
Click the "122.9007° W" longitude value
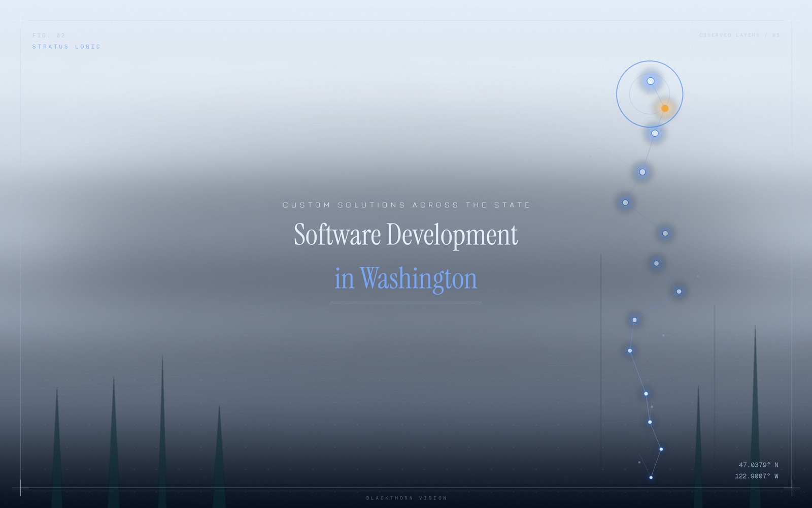tap(756, 476)
